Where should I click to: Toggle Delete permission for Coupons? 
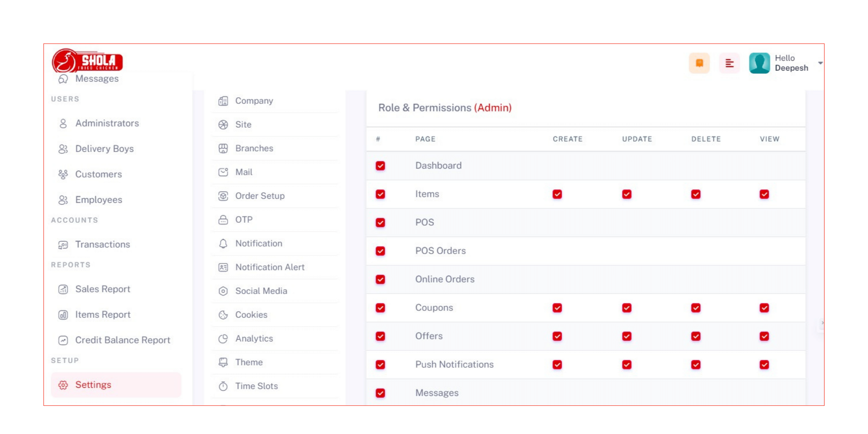[696, 308]
